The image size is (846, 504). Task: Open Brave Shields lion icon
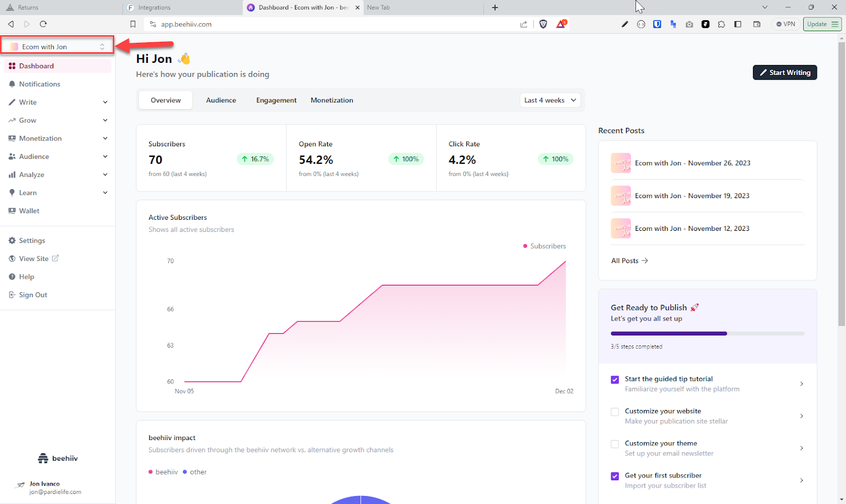[x=543, y=24]
